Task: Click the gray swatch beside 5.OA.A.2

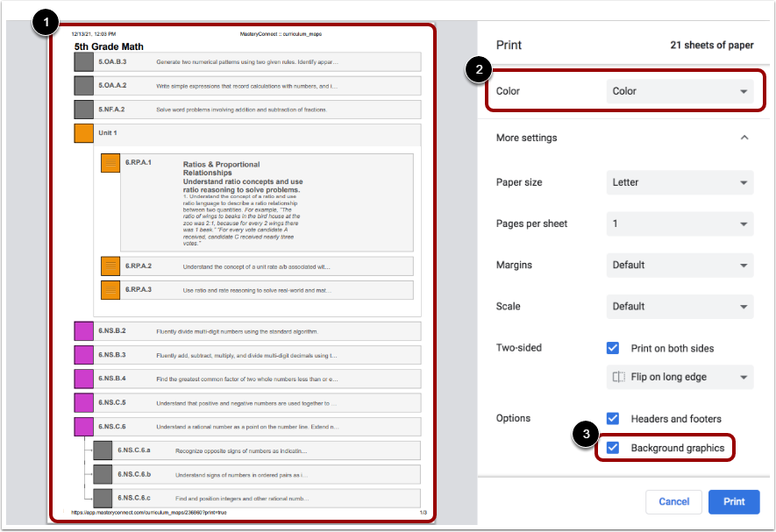Action: (x=83, y=86)
